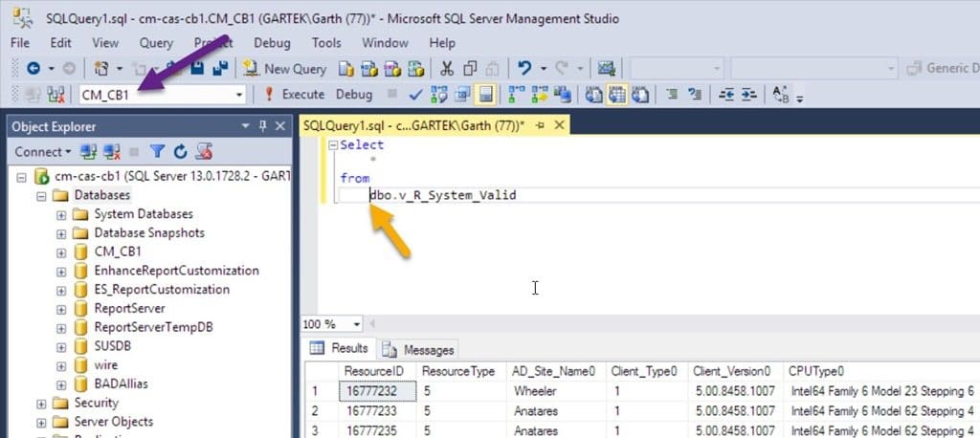Click the red-circle script icon in Object Explorer's toolbar
Screen dimensions: 980x438
pyautogui.click(x=204, y=151)
